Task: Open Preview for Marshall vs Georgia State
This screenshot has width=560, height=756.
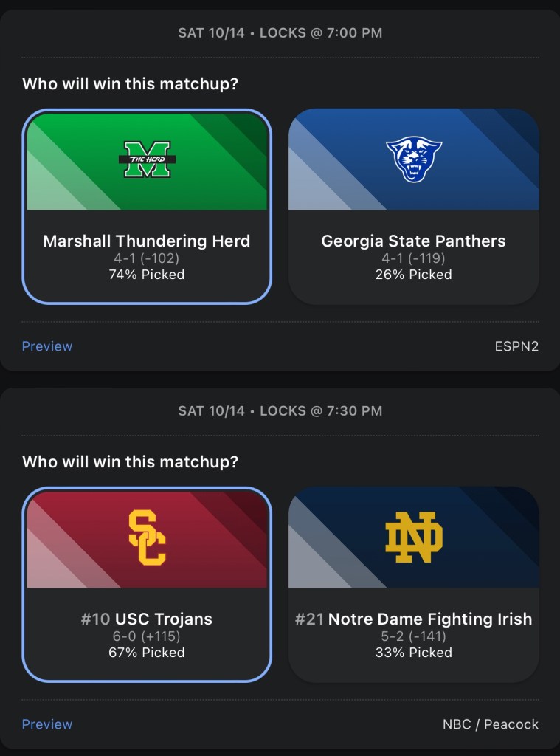Action: click(47, 346)
